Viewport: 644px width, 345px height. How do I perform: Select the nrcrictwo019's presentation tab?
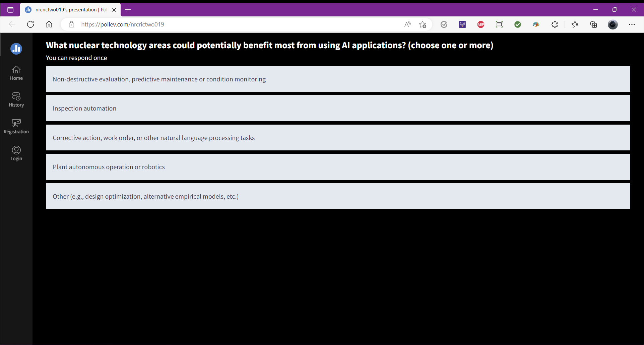pyautogui.click(x=70, y=10)
